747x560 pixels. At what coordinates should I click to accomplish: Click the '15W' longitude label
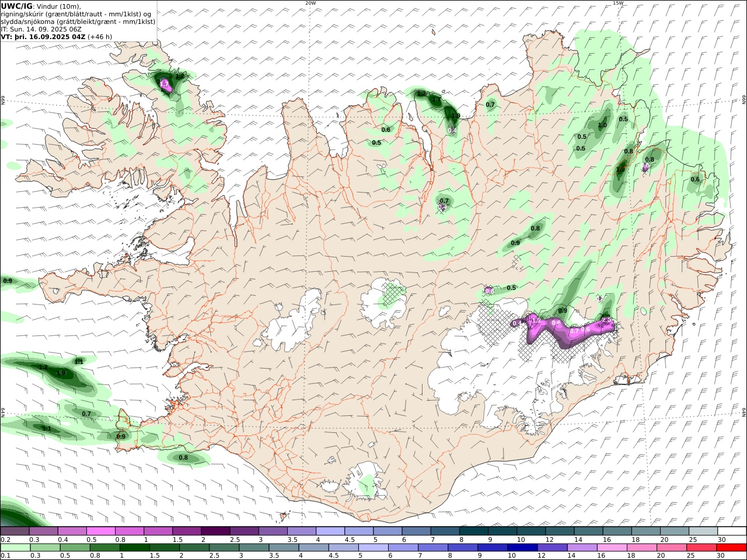pos(618,3)
